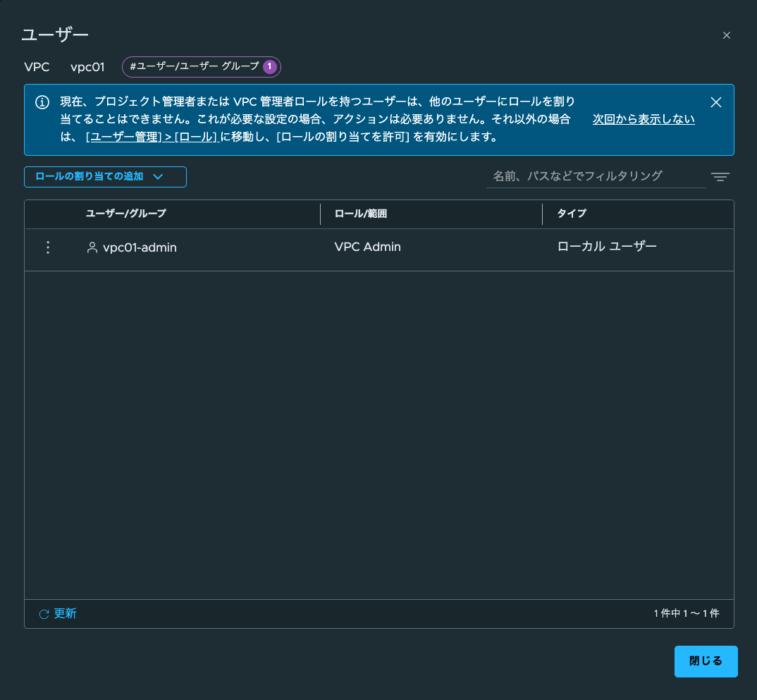Click the VPC label at the top
Screen dimensions: 757x700
37,67
